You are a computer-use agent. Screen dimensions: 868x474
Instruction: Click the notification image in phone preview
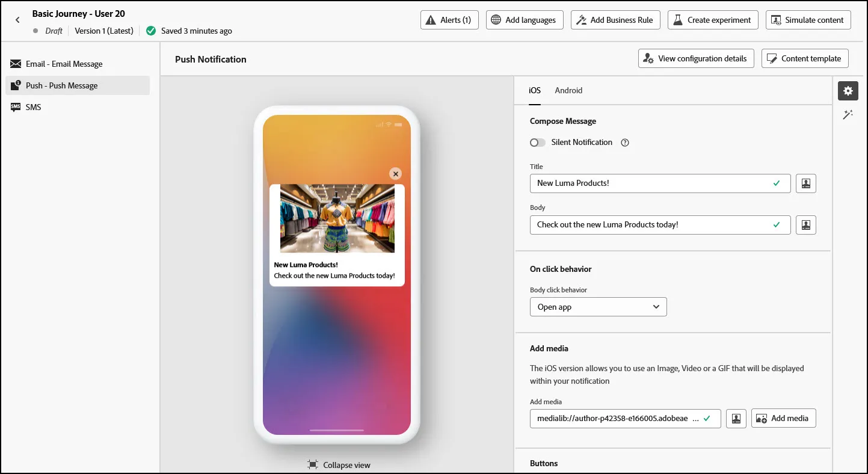pyautogui.click(x=337, y=218)
